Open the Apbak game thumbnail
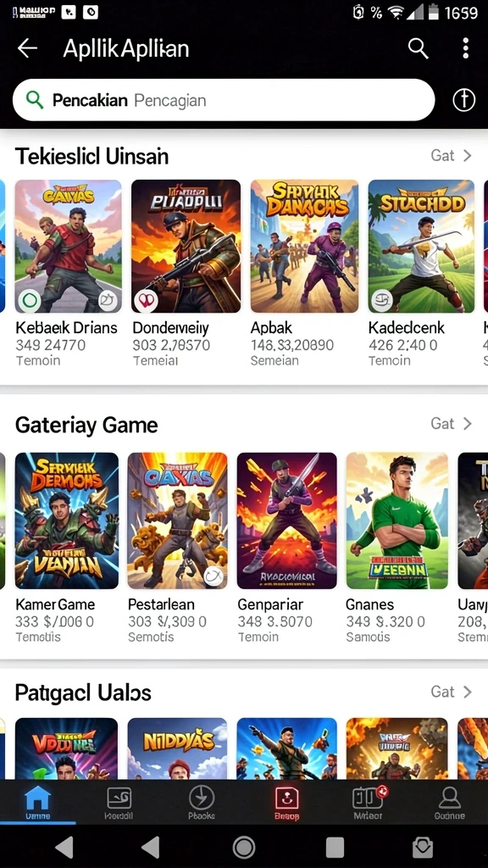Viewport: 488px width, 868px height. (304, 247)
